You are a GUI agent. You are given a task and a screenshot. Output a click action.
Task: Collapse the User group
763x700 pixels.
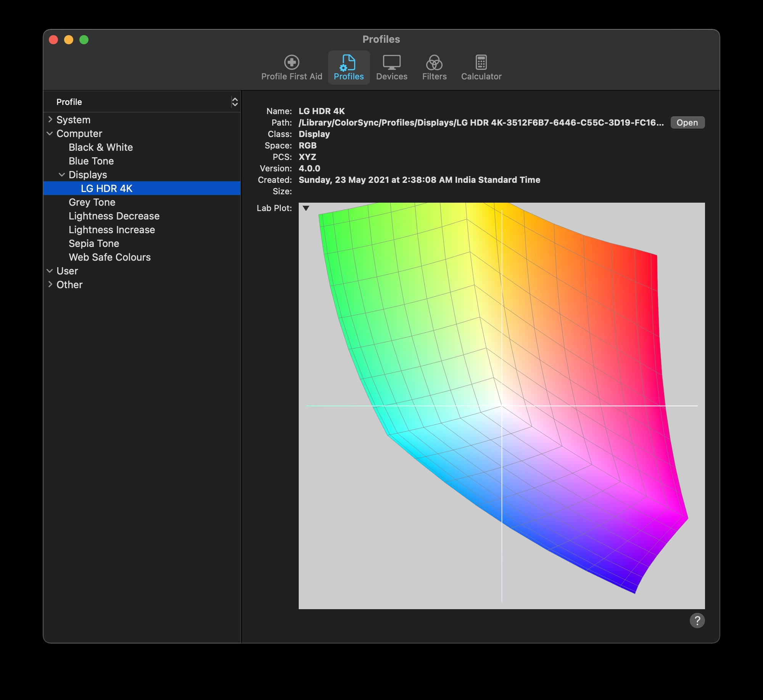(x=50, y=271)
